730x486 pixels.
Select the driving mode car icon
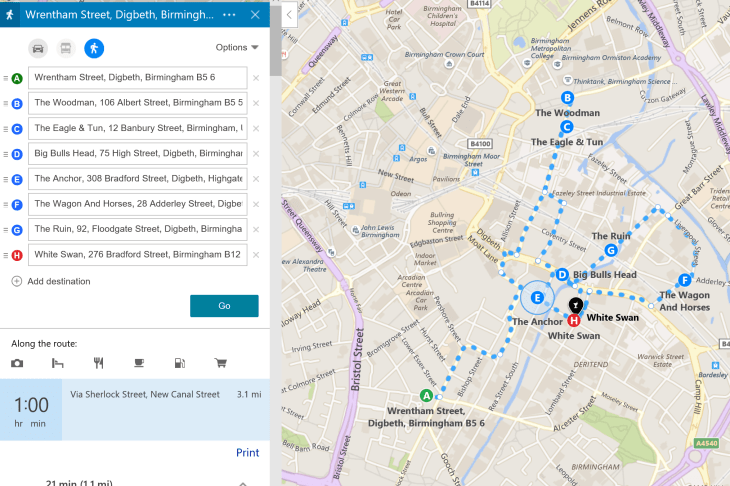click(x=38, y=48)
